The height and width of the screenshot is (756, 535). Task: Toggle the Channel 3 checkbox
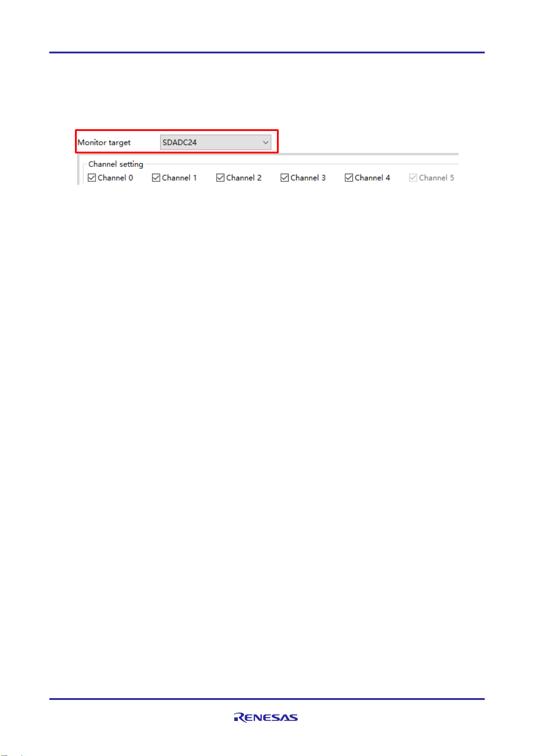coord(285,178)
